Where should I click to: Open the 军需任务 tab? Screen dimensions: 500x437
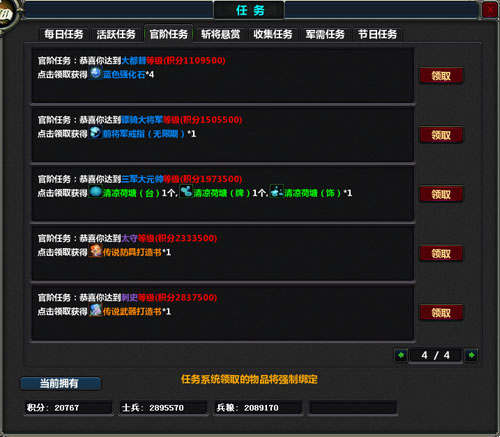coord(325,34)
